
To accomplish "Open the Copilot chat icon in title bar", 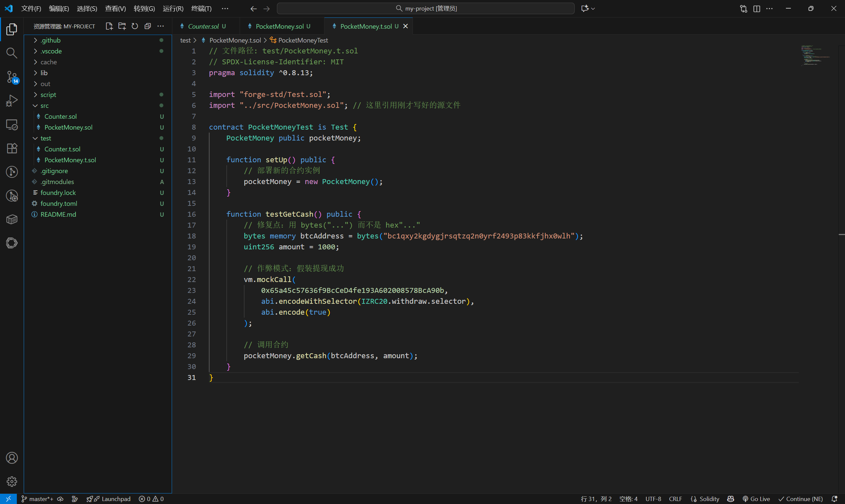I will pos(585,9).
